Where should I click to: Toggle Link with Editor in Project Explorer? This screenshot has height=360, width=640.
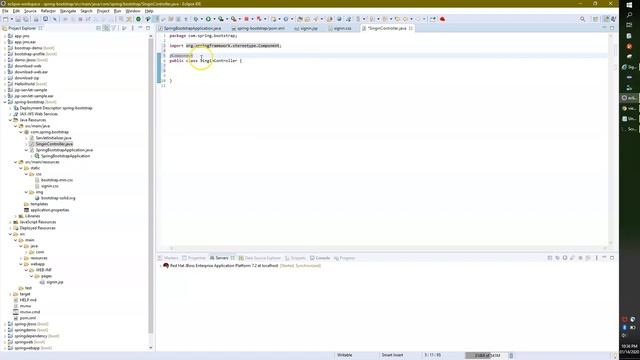coord(106,28)
